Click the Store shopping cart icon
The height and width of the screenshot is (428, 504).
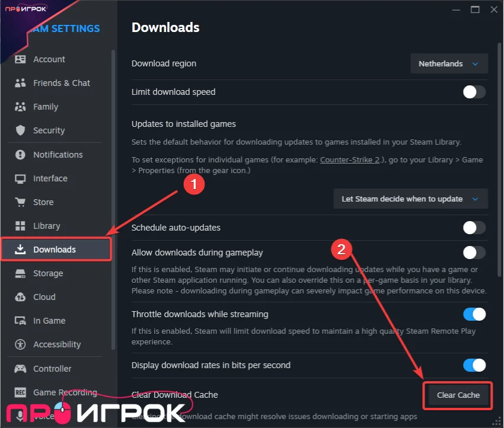pos(21,202)
